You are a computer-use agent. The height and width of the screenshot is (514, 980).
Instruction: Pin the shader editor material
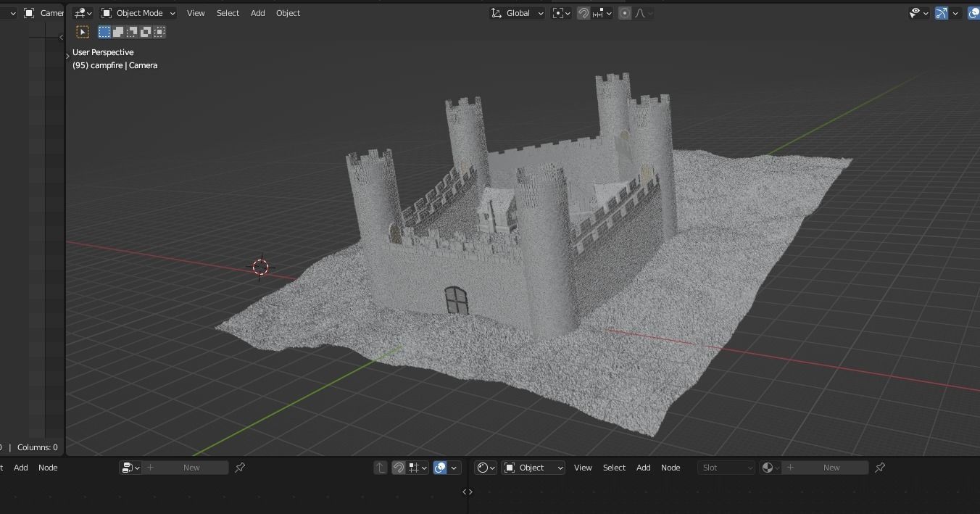click(x=880, y=468)
